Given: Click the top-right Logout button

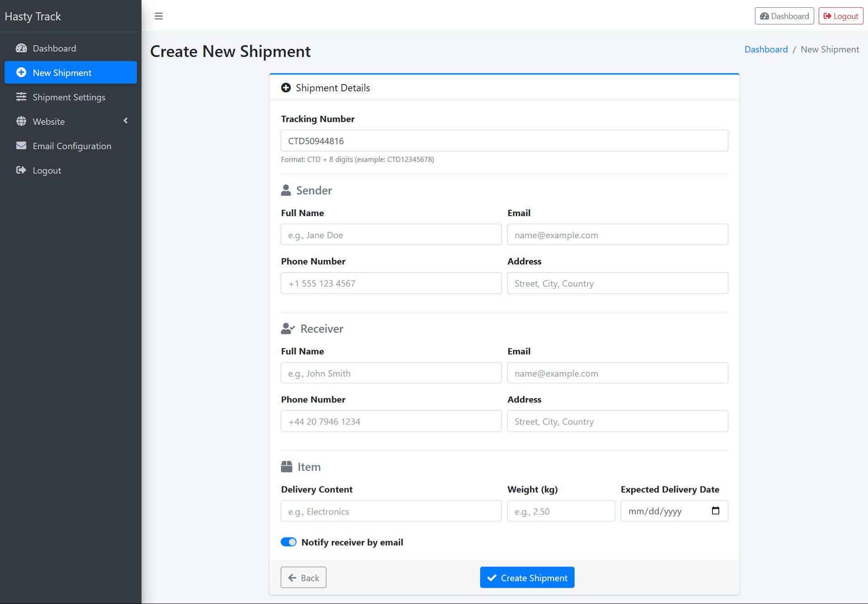Looking at the screenshot, I should [x=840, y=16].
